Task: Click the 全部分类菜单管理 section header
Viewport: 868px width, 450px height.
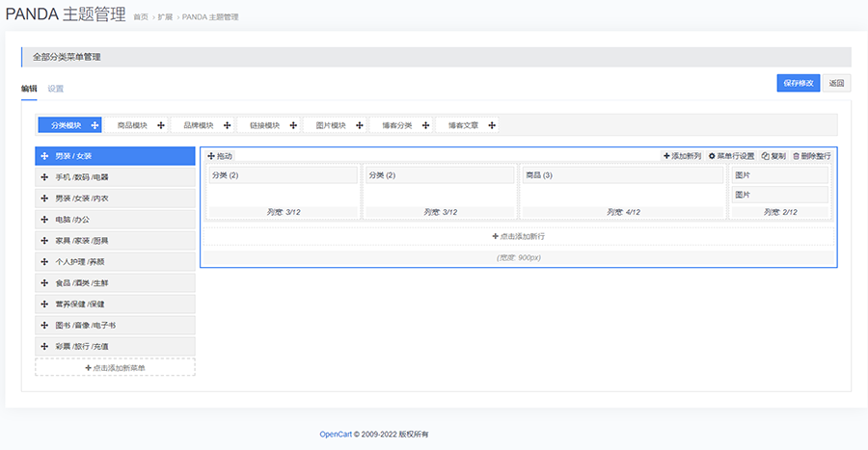Action: (436, 57)
